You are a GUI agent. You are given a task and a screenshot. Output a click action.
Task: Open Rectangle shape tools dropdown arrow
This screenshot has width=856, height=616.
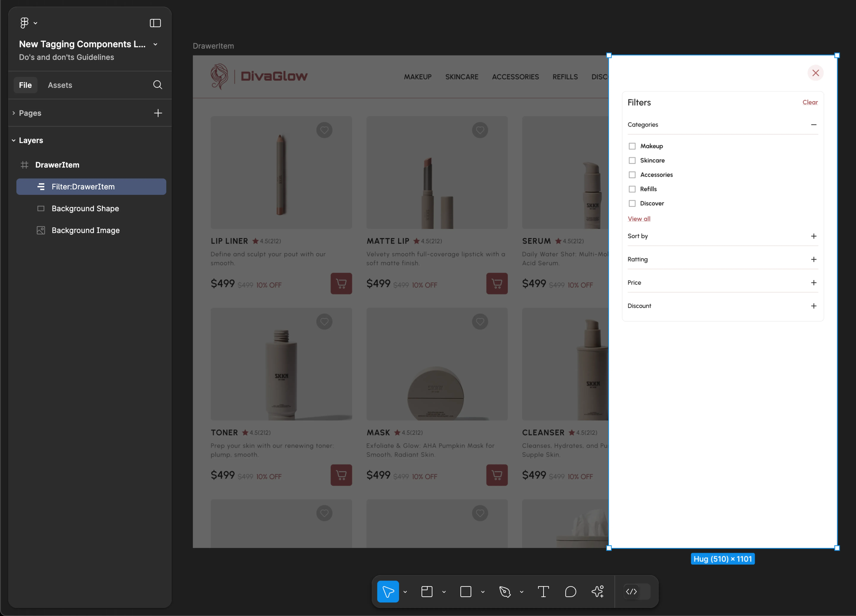point(483,592)
